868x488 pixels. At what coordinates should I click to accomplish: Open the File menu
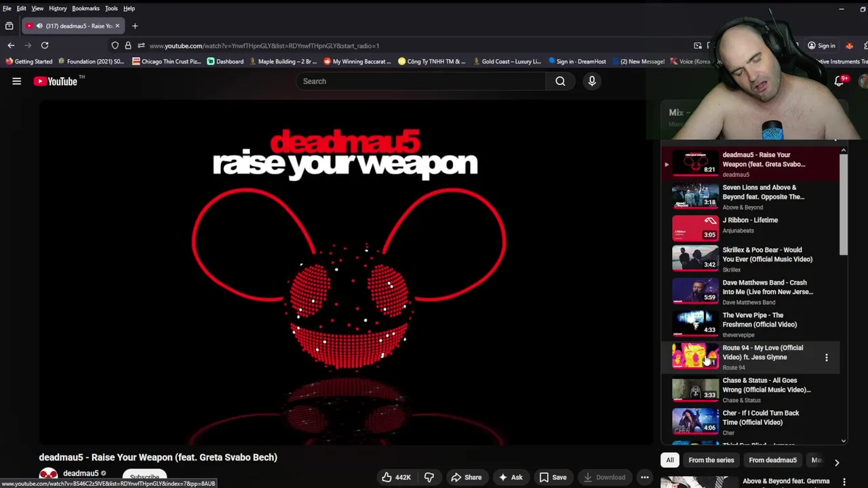pos(7,8)
